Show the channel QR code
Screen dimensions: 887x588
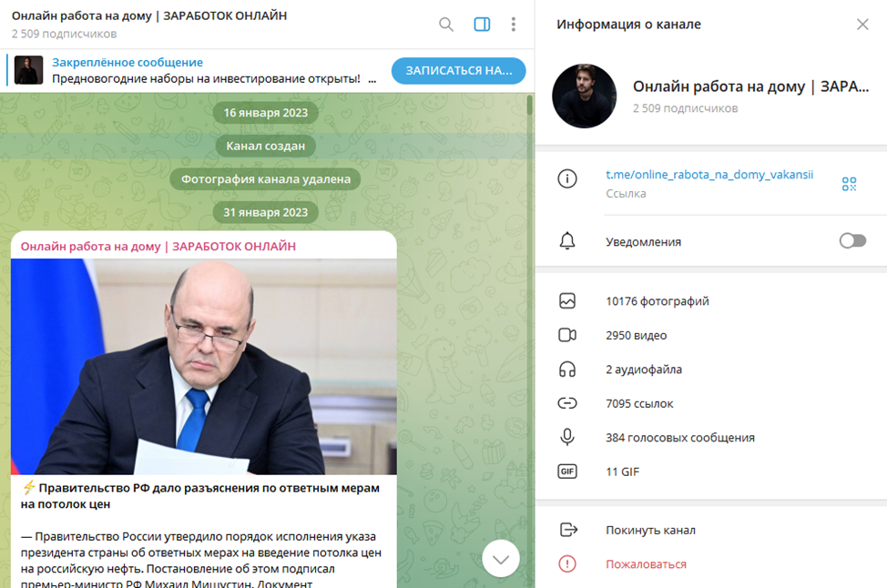(x=849, y=184)
